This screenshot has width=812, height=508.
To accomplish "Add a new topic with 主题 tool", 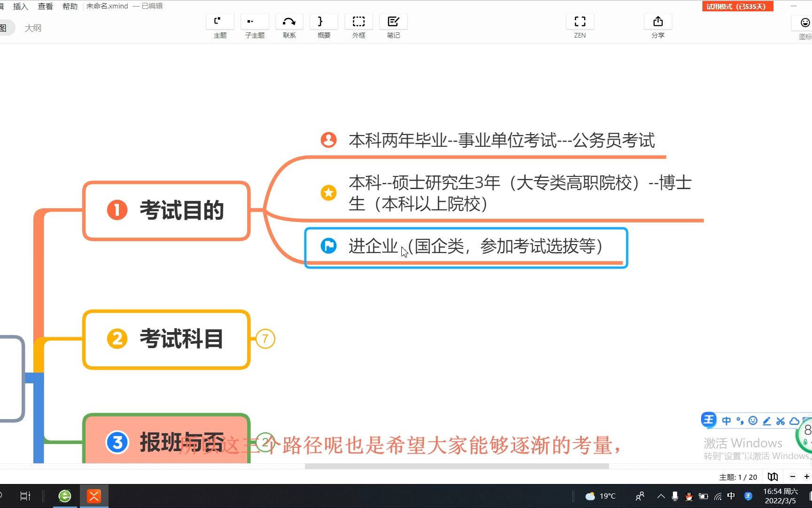I will [x=220, y=27].
